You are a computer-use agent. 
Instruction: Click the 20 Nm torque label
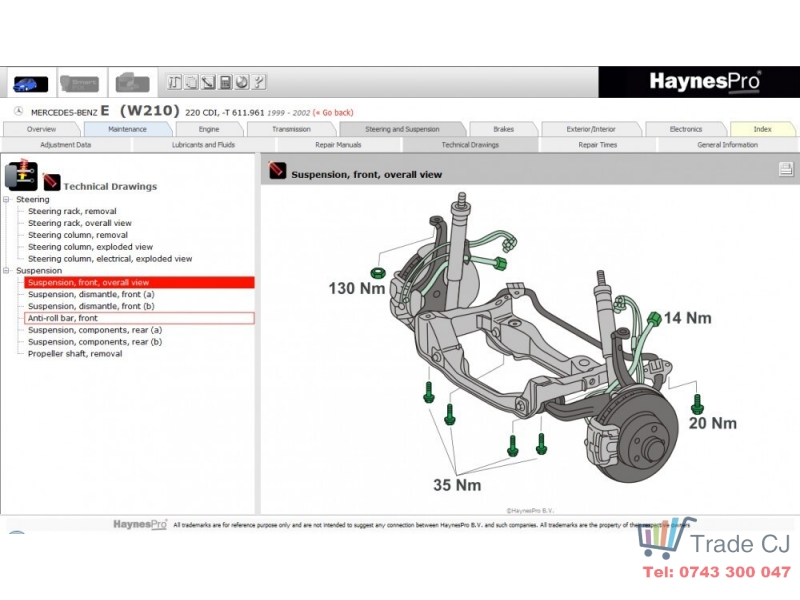point(713,423)
